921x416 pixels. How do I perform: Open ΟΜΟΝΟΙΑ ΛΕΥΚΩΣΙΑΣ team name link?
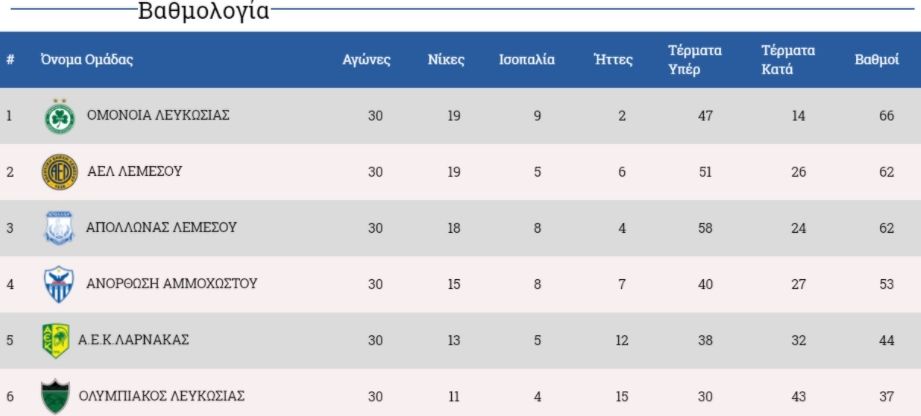(158, 116)
